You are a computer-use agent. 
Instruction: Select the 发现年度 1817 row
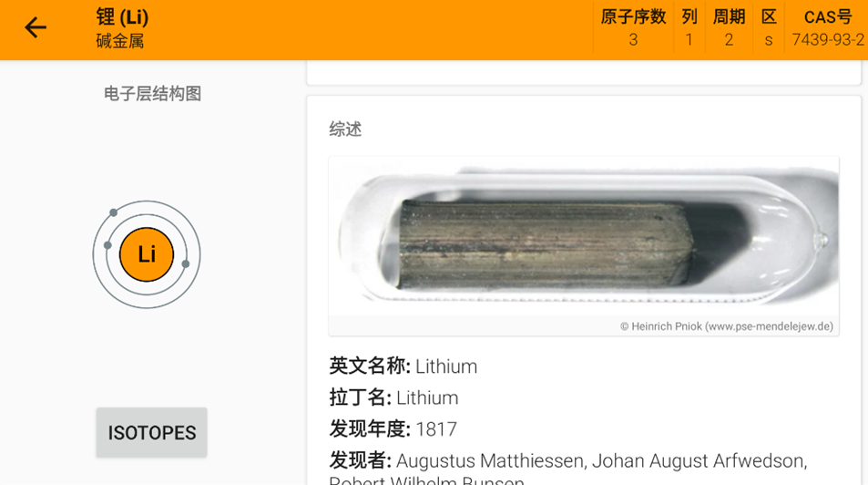pos(393,429)
